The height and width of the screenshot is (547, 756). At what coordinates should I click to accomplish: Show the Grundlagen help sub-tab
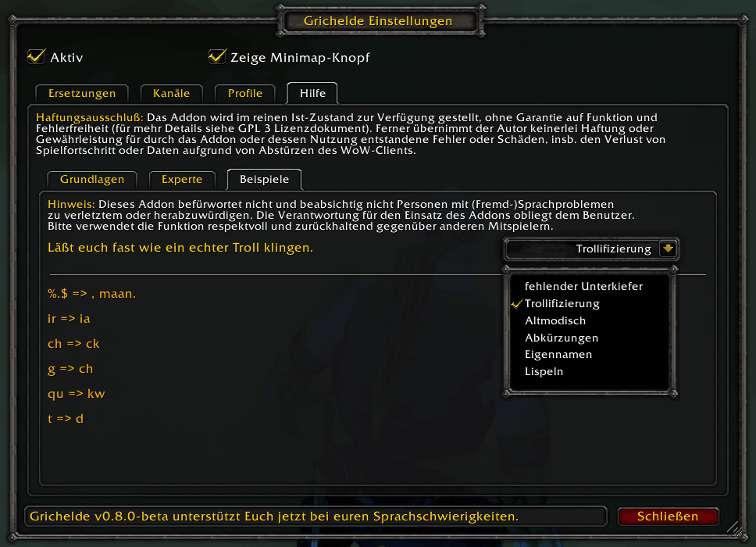92,180
